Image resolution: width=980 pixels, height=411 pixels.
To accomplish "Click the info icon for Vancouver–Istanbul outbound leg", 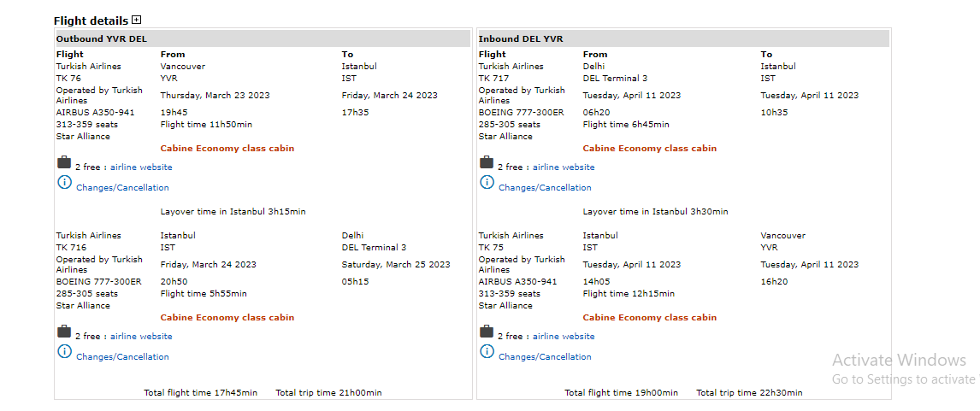I will (x=64, y=182).
